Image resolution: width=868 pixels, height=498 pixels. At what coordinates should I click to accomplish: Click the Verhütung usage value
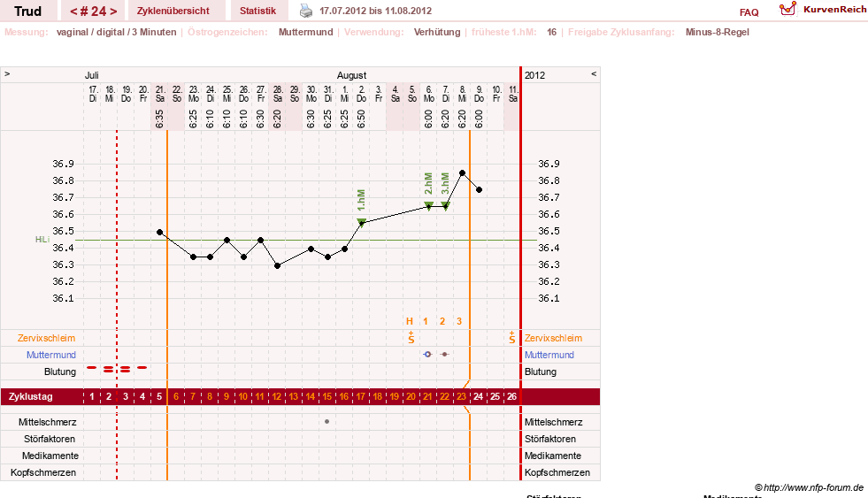point(437,32)
